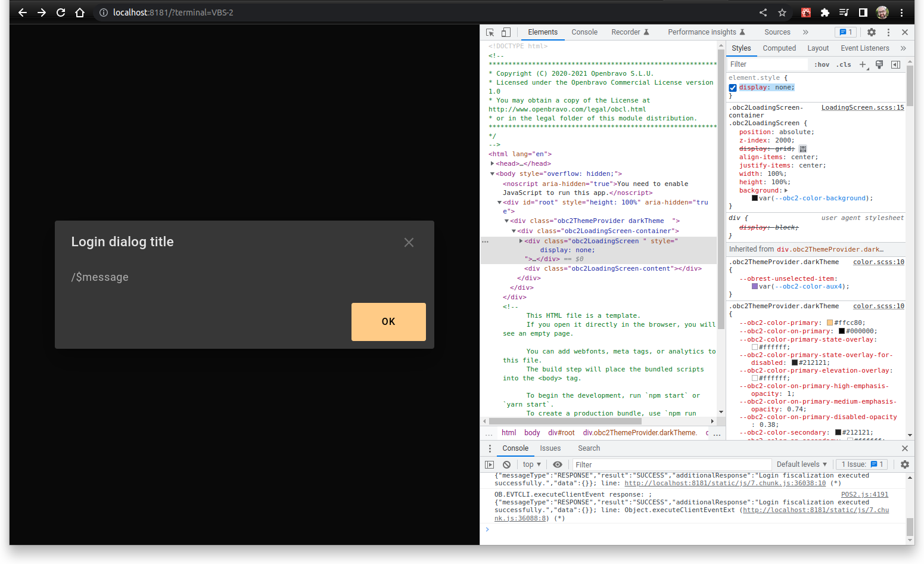Open the Default levels dropdown
The image size is (924, 564).
point(801,464)
